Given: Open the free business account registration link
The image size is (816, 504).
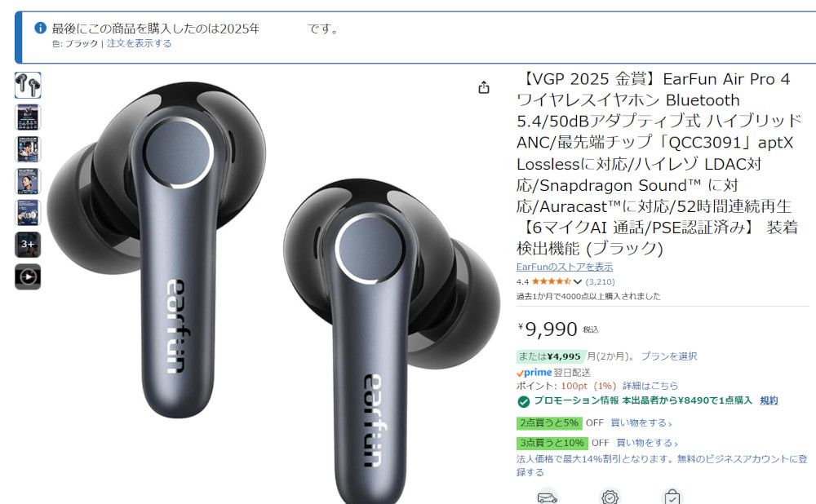Looking at the screenshot, I should pos(662,466).
